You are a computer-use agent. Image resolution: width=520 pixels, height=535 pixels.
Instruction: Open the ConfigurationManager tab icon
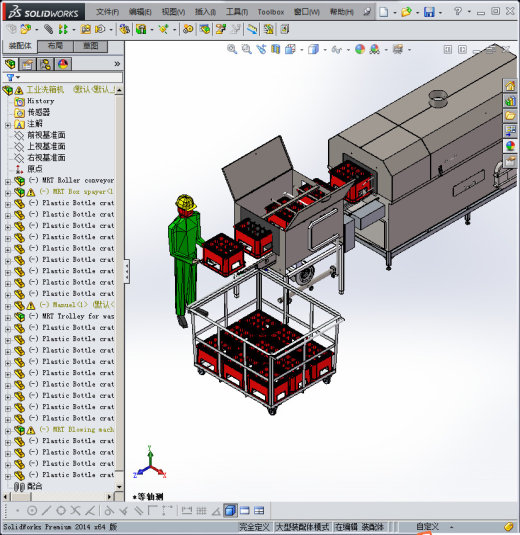[45, 64]
